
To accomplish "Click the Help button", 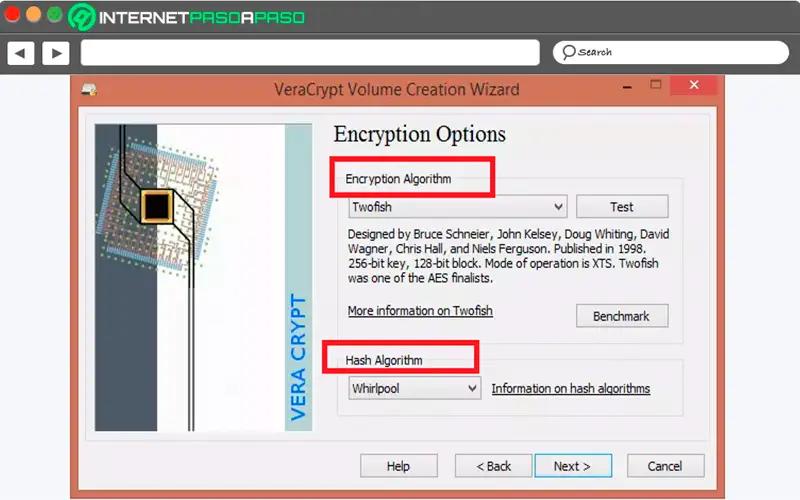I will 398,466.
